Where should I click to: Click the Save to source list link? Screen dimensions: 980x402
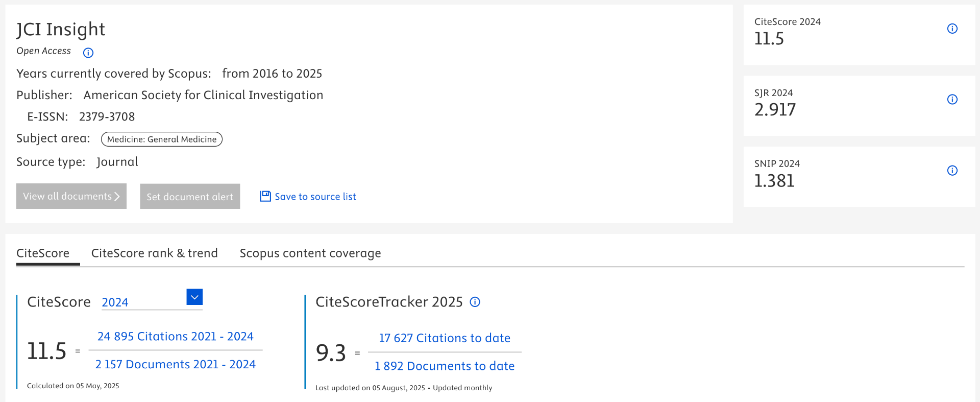[315, 197]
